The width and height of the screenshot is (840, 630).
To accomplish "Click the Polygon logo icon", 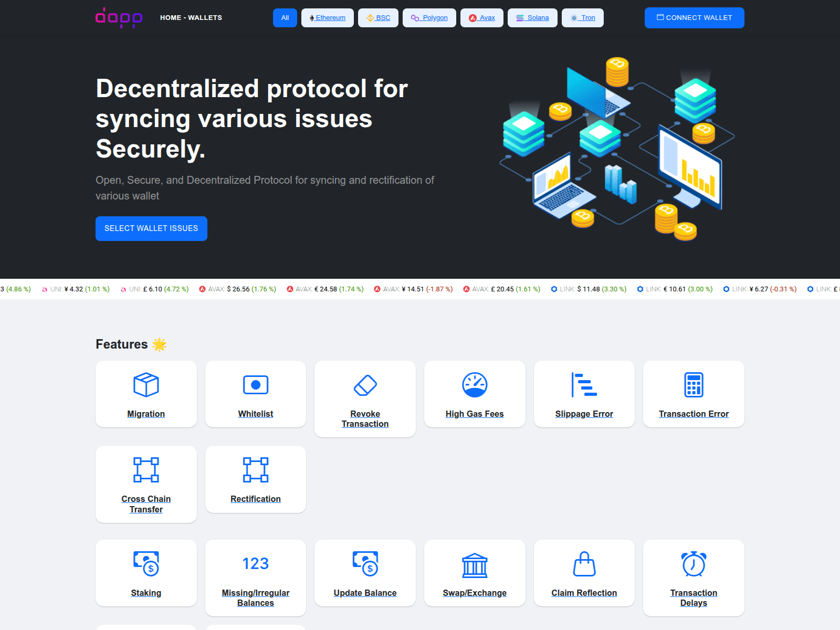I will (x=415, y=18).
